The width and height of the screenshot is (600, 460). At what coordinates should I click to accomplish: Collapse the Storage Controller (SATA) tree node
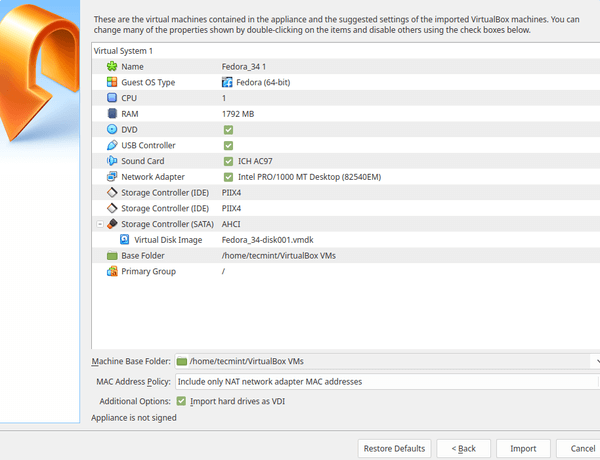point(100,224)
